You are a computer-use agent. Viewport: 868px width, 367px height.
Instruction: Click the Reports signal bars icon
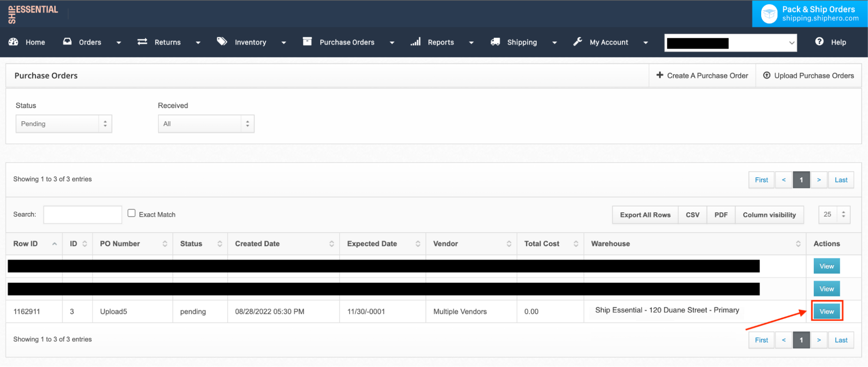(x=416, y=41)
